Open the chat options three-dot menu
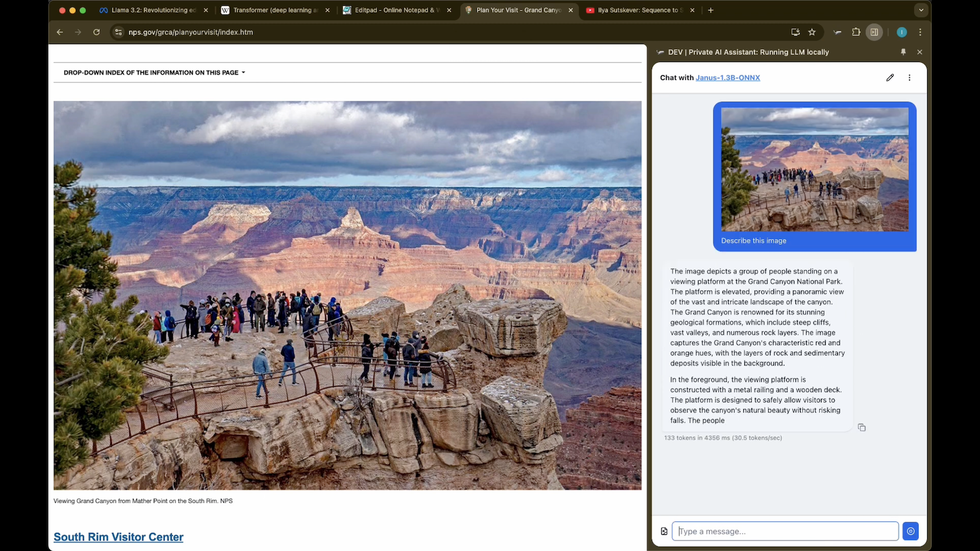 point(909,78)
